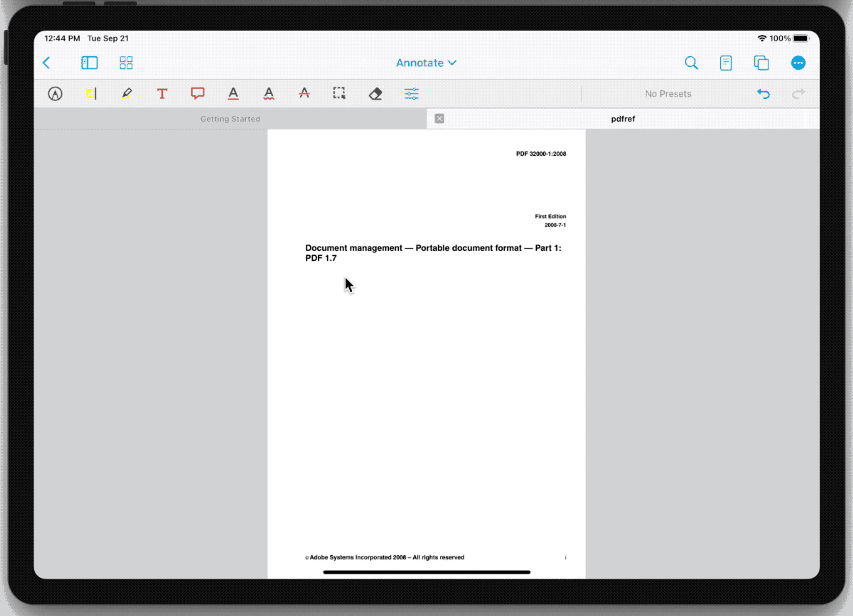This screenshot has width=853, height=616.
Task: Undo the last annotation
Action: coord(763,93)
